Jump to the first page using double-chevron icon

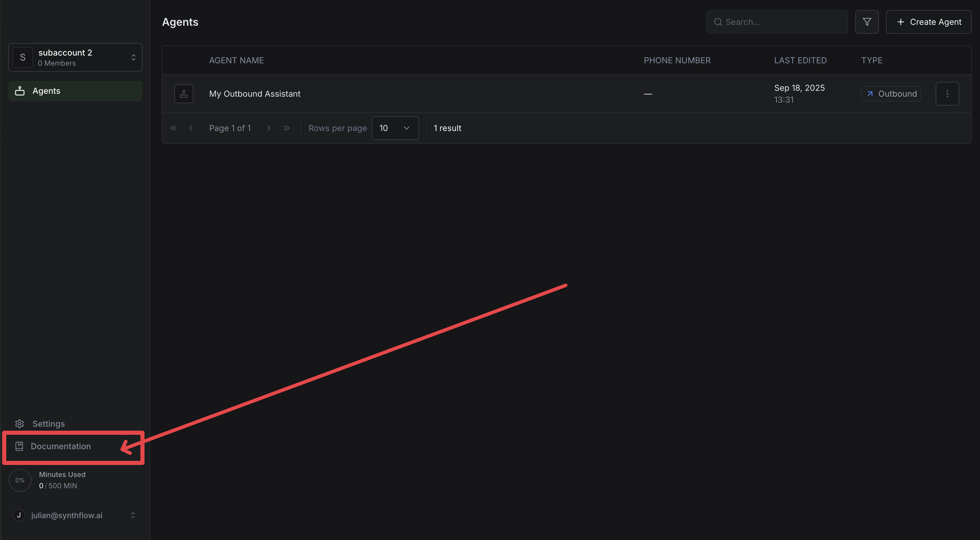click(x=173, y=128)
